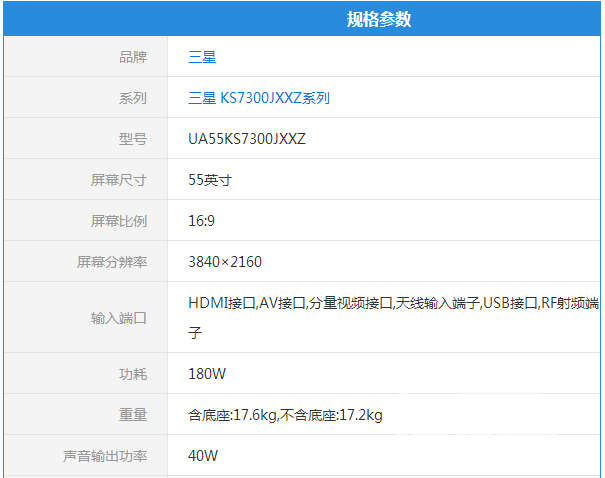Screen dimensions: 605x478
Task: Click the 55英寸 screen size value
Action: [x=210, y=180]
